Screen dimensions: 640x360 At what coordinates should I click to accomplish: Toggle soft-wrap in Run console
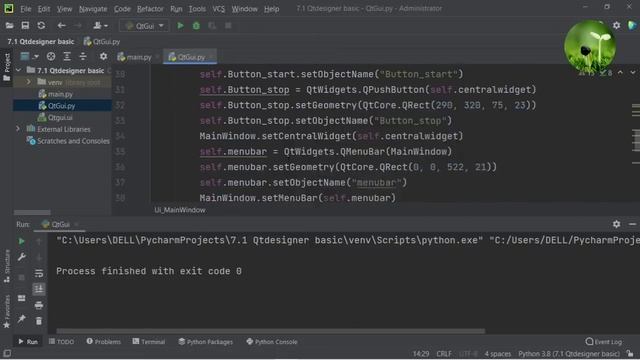point(39,273)
